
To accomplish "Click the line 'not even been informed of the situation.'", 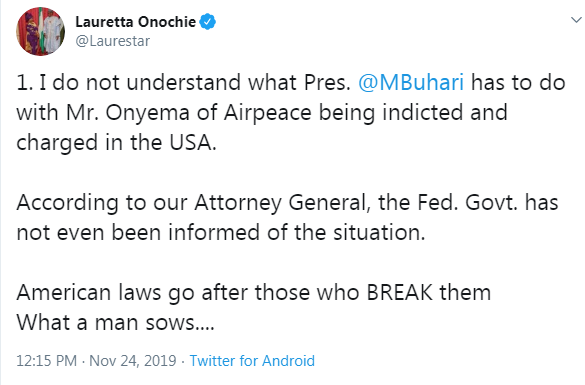I will tap(221, 232).
